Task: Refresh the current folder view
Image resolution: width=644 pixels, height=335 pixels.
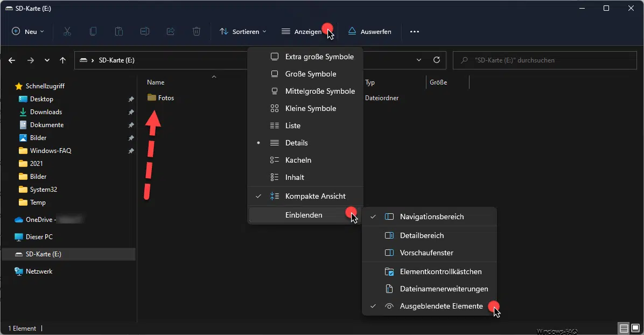Action: pyautogui.click(x=437, y=60)
